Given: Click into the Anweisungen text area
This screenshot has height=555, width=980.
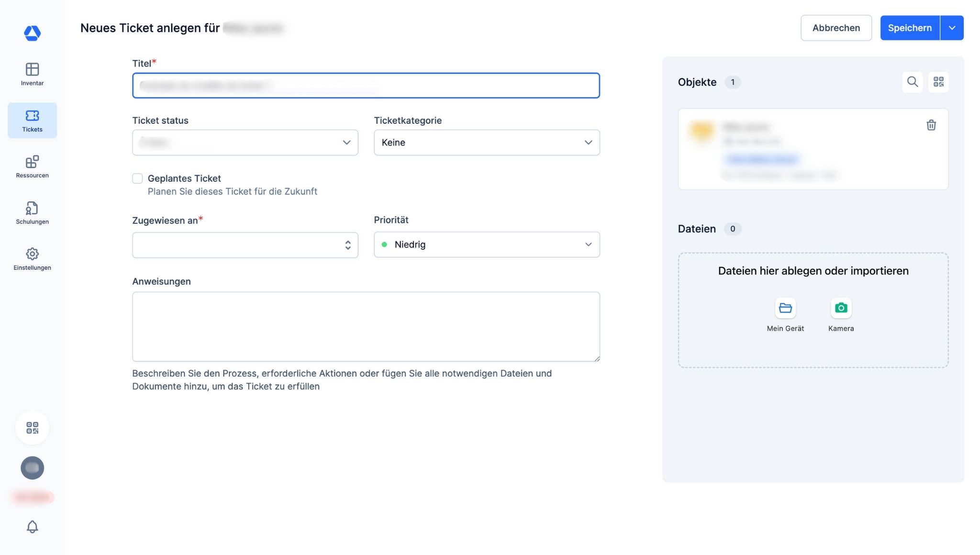Looking at the screenshot, I should 366,327.
